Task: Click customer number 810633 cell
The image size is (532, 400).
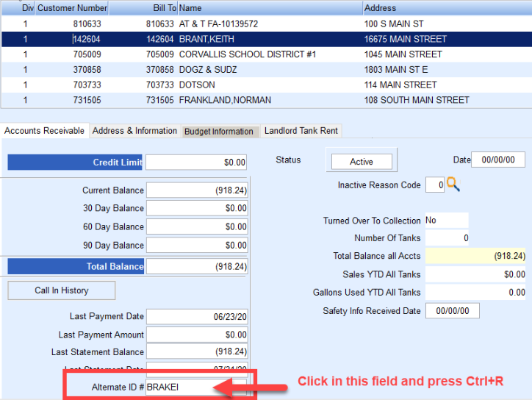Action: [x=87, y=24]
